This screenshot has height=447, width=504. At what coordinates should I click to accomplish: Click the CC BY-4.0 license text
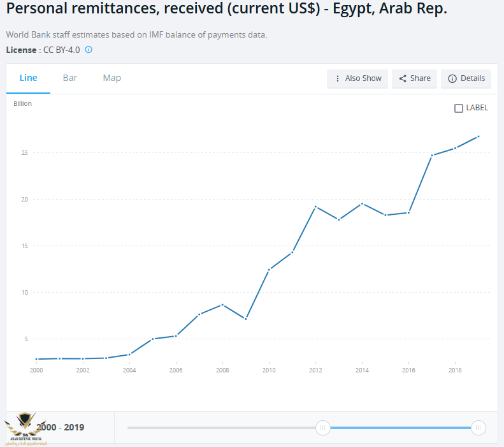[62, 49]
